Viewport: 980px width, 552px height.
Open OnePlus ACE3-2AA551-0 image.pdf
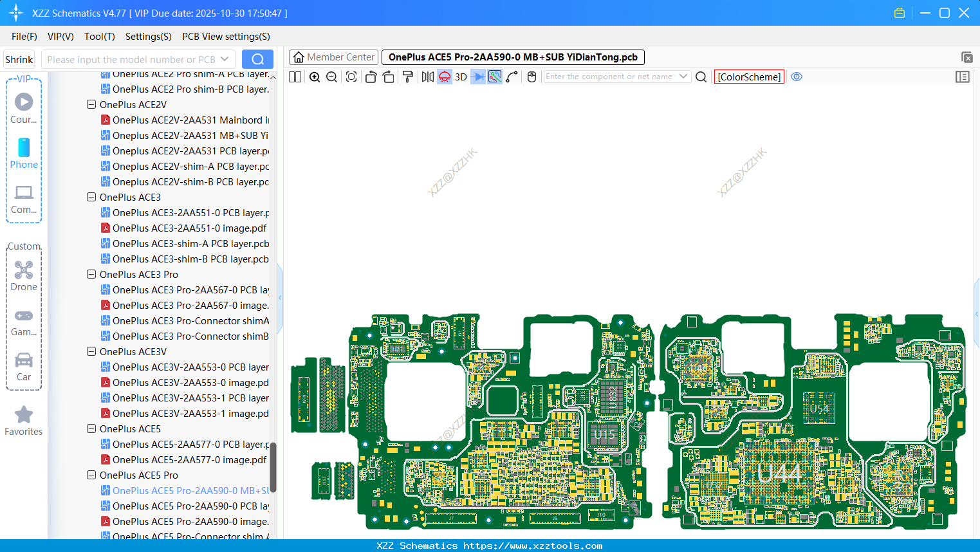tap(184, 228)
